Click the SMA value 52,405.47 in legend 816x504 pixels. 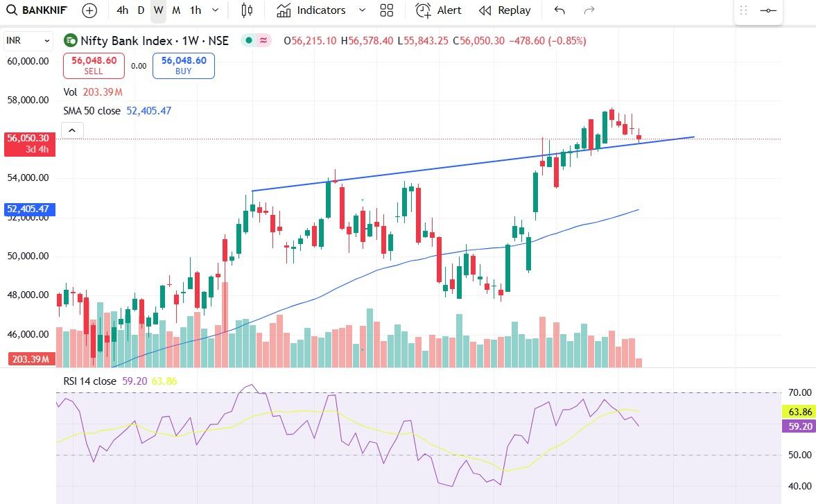click(x=149, y=111)
